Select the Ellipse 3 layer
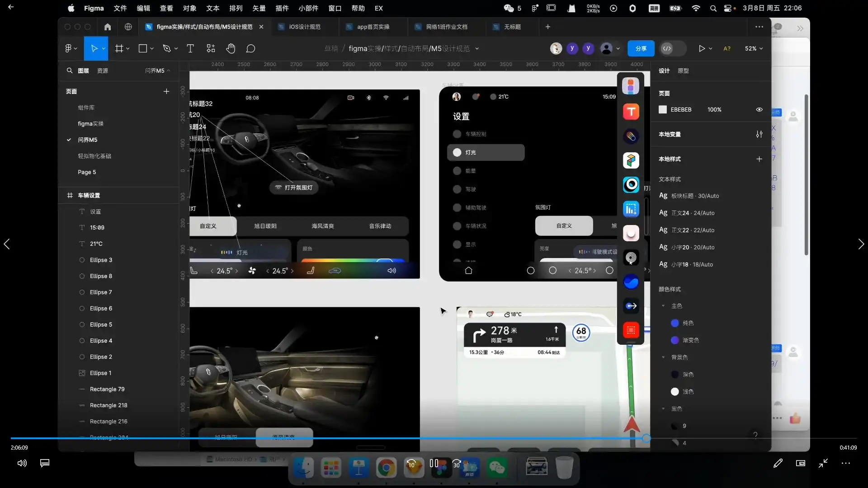 tap(101, 260)
